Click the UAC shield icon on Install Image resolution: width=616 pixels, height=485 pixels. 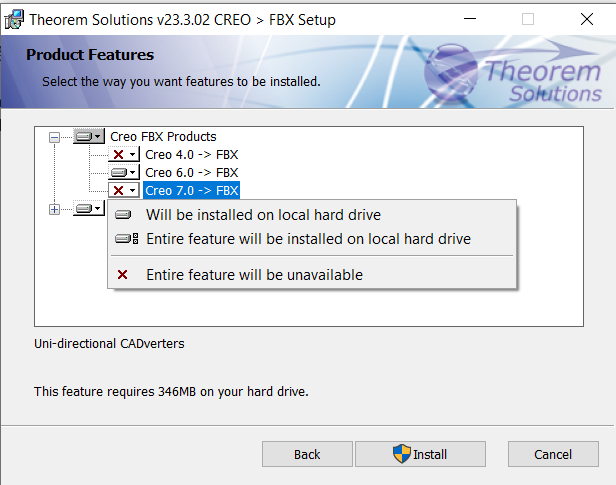coord(402,454)
